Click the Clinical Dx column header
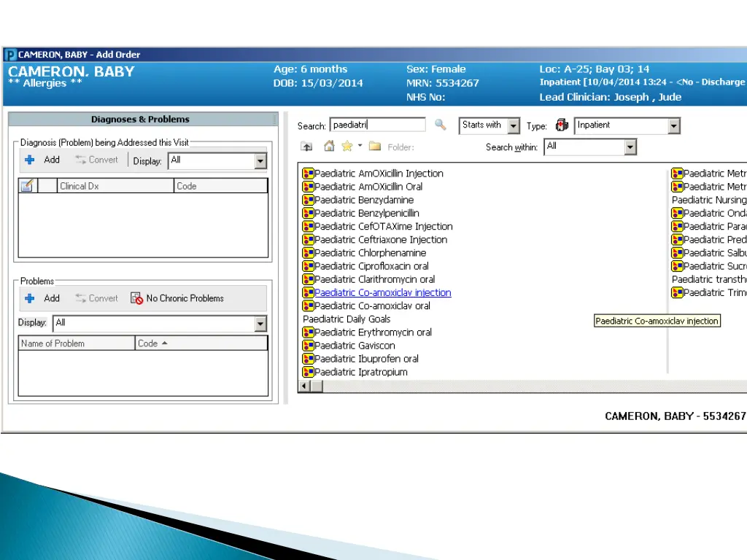Image resolution: width=747 pixels, height=560 pixels. (116, 186)
